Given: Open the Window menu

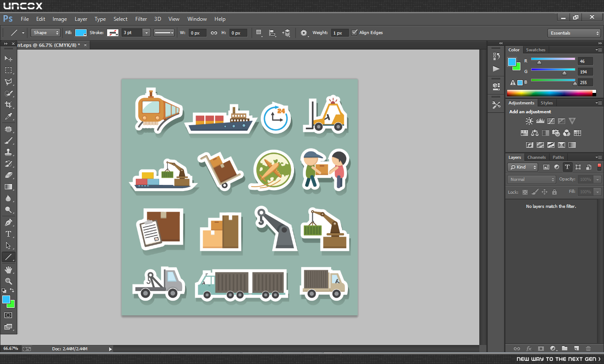Looking at the screenshot, I should (x=197, y=19).
